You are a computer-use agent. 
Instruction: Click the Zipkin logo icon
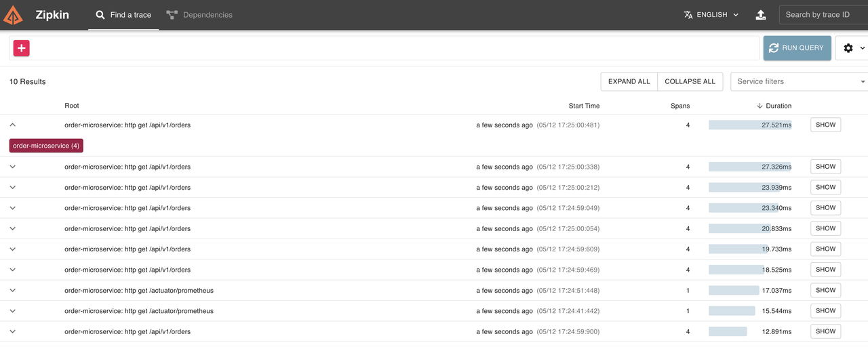[13, 14]
